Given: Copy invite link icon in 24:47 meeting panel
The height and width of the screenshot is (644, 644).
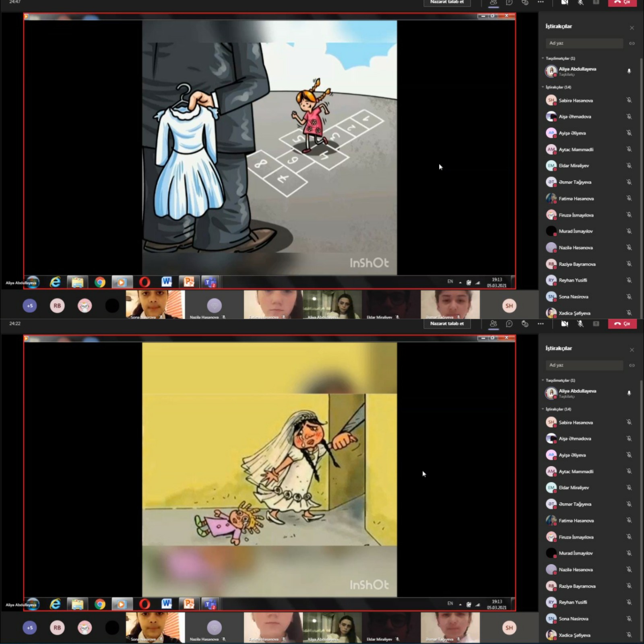Looking at the screenshot, I should pos(632,43).
